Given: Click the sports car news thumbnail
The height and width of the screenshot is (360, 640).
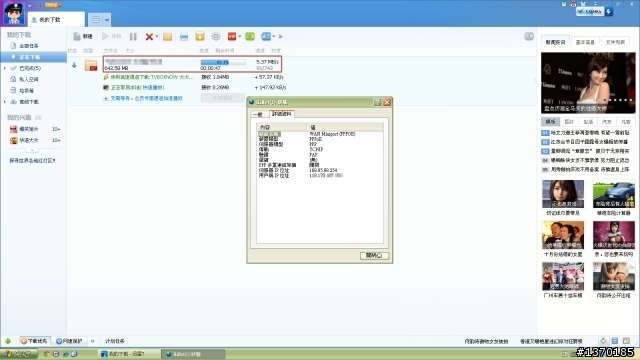Looking at the screenshot, I should click(x=614, y=194).
